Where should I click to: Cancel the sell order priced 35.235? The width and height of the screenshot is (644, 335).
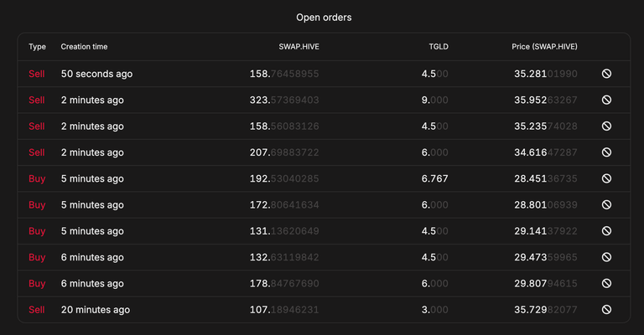[606, 126]
